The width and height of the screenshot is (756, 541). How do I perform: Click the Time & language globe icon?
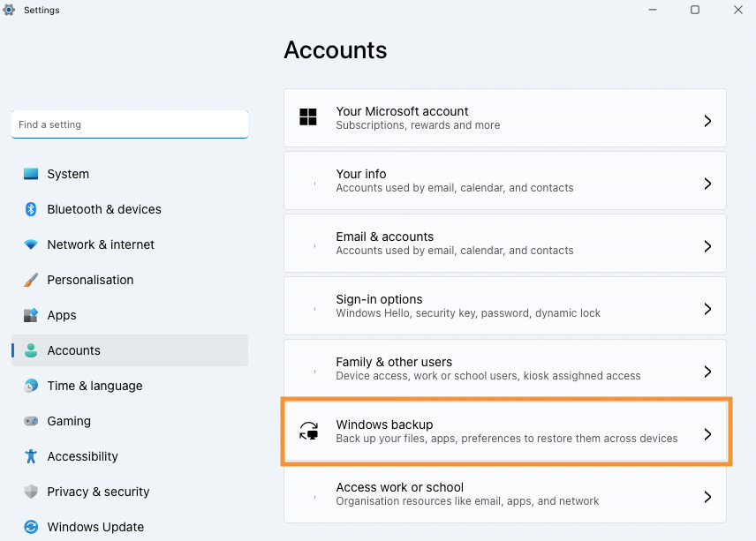pyautogui.click(x=31, y=386)
